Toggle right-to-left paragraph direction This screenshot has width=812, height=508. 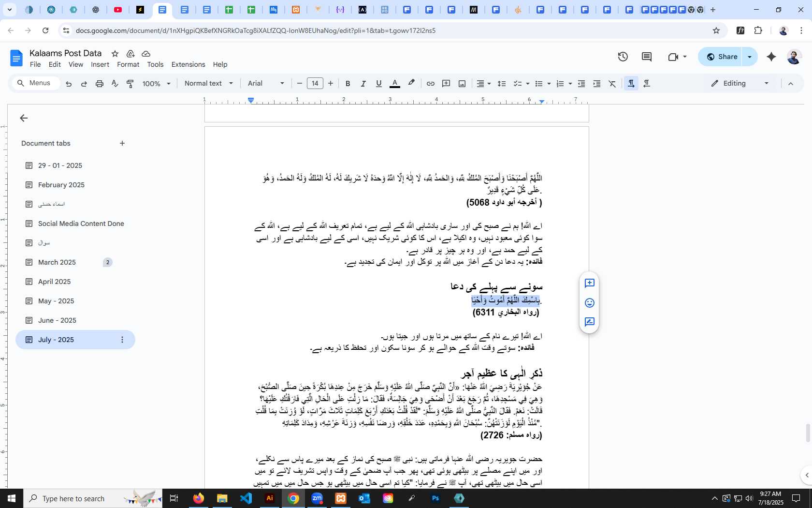click(647, 84)
